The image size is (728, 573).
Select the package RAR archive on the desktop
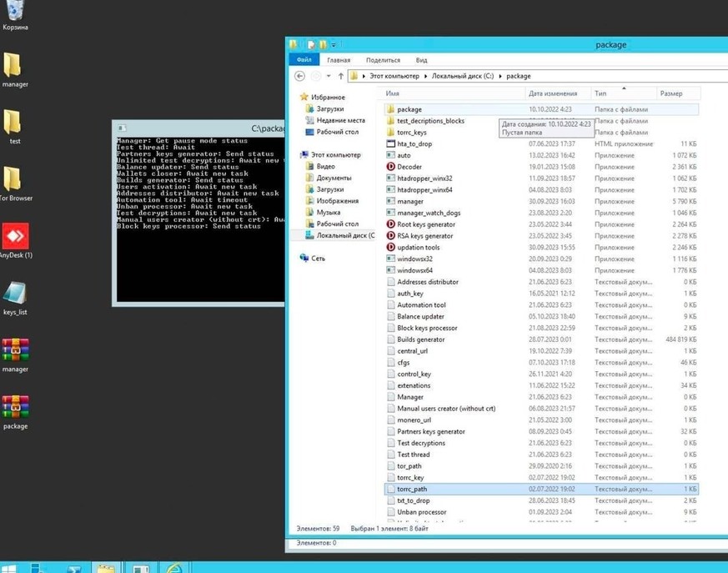[x=15, y=407]
